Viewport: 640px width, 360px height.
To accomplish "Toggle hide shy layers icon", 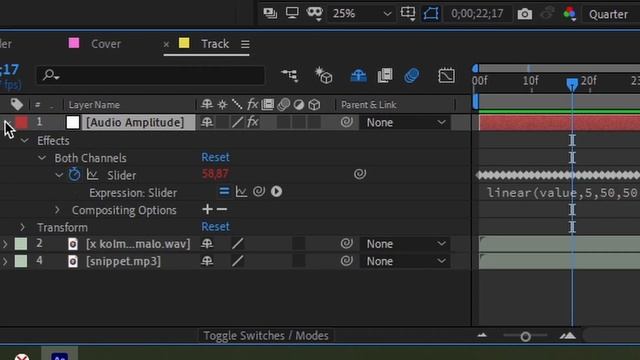I will [x=358, y=76].
